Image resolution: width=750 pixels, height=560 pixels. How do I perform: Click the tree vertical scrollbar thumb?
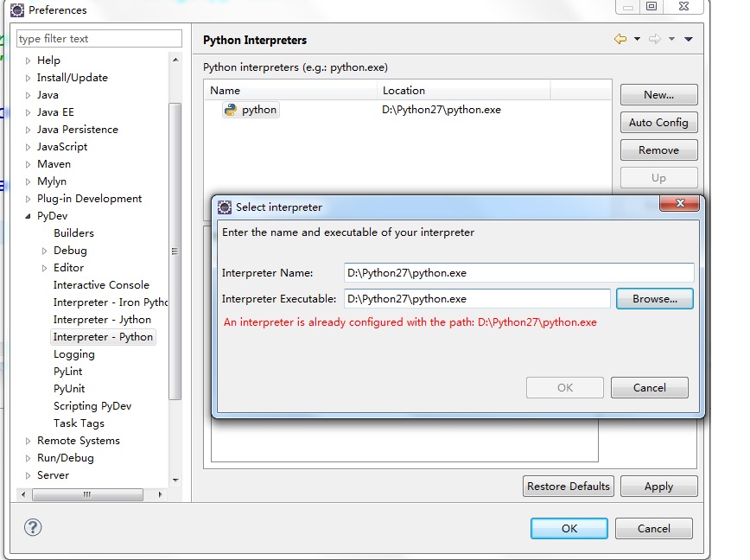(x=175, y=251)
